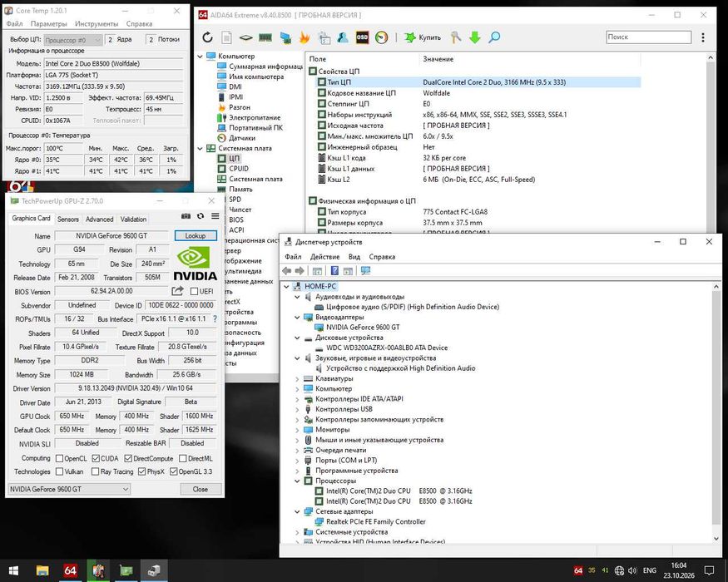Start AIDA64 flame stability test icon
Screen dimensions: 728x582
(x=305, y=37)
